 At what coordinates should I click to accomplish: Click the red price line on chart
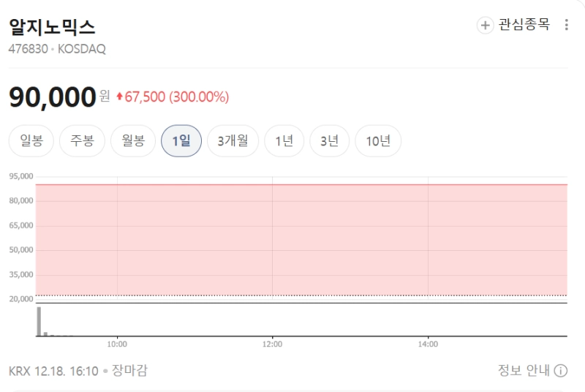click(301, 184)
